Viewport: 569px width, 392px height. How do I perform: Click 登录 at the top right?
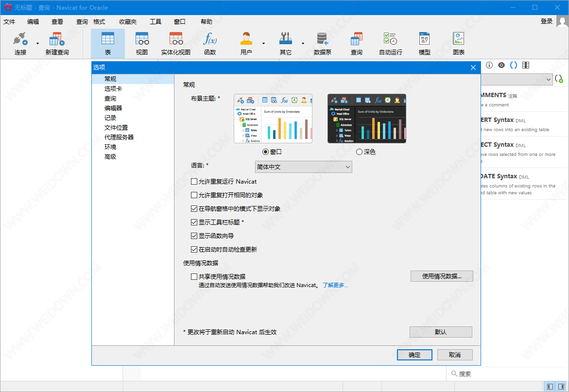547,21
